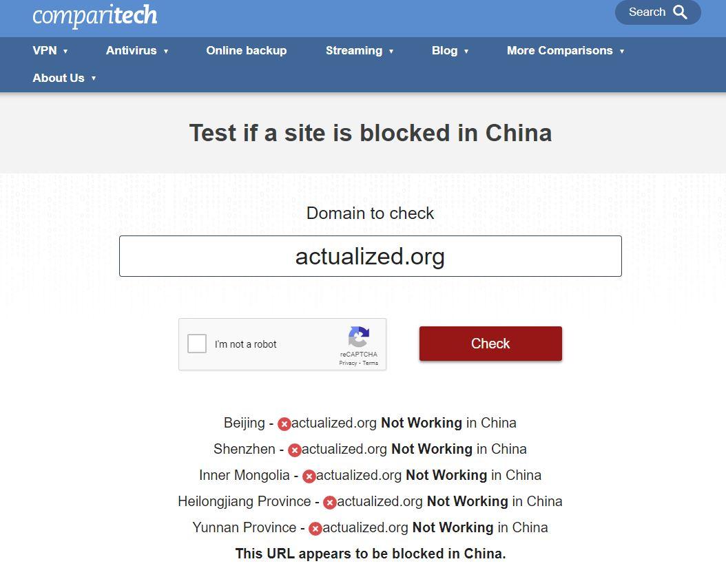
Task: Click the red X icon beside Beijing
Action: [284, 423]
